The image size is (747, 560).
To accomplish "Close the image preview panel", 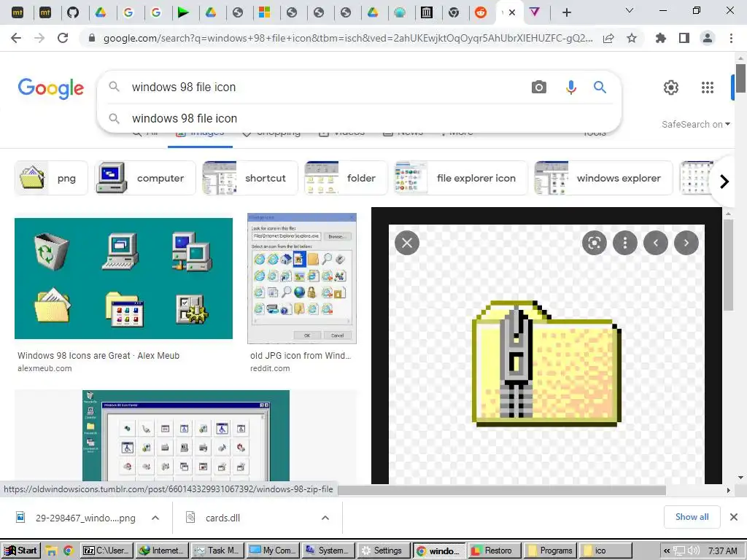I will click(407, 243).
